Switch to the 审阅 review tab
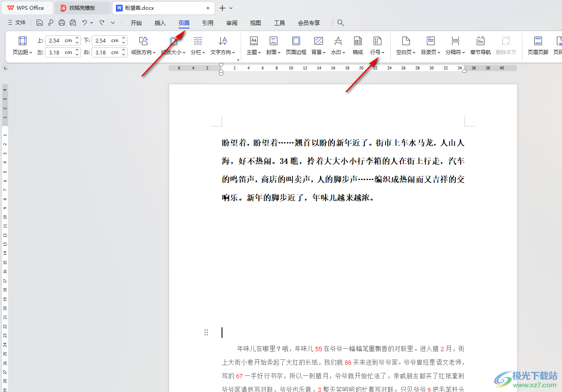 click(232, 23)
